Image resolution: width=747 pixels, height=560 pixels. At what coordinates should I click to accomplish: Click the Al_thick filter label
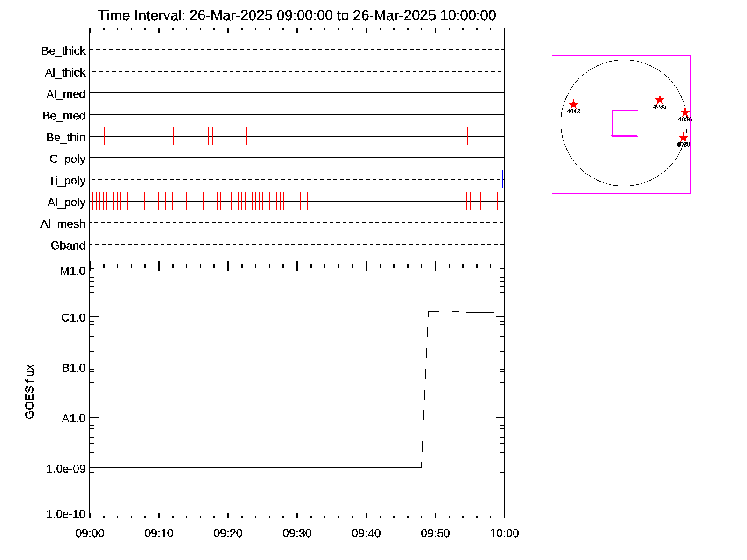point(65,73)
